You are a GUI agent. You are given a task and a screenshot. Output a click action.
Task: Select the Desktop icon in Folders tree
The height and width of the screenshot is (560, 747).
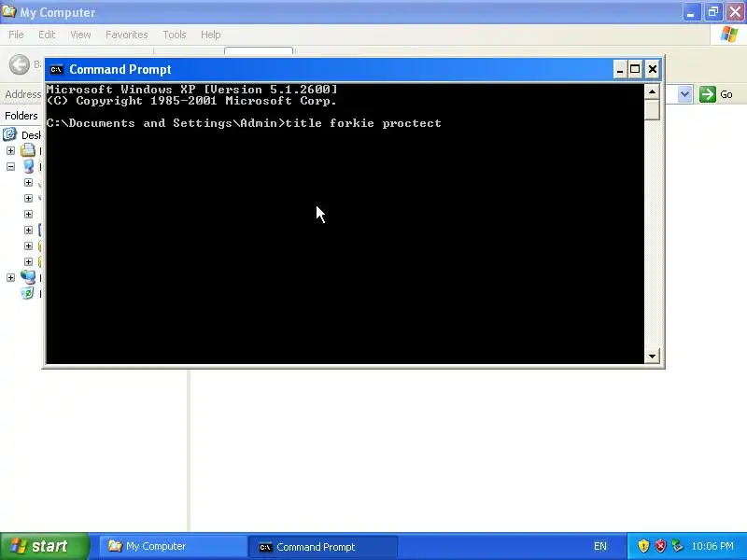[x=9, y=134]
